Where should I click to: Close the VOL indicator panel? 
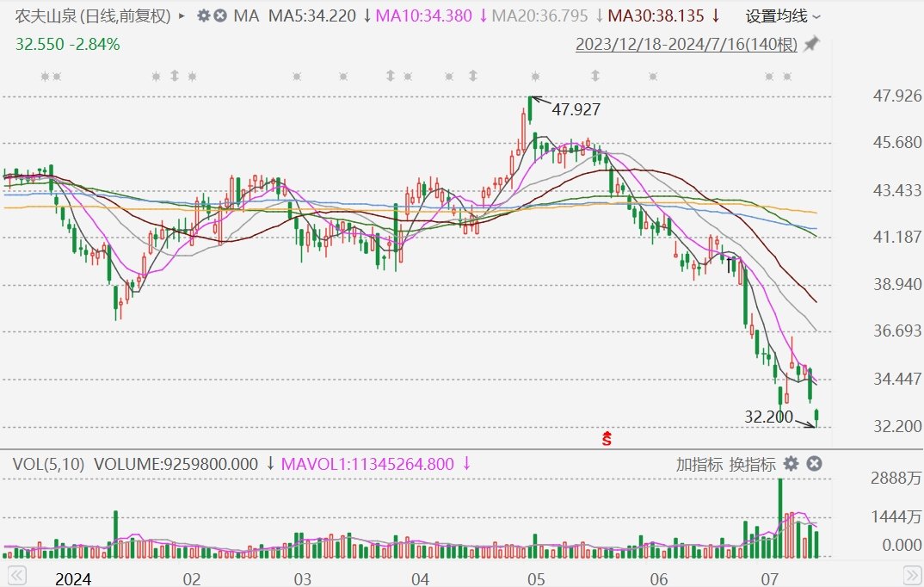814,464
